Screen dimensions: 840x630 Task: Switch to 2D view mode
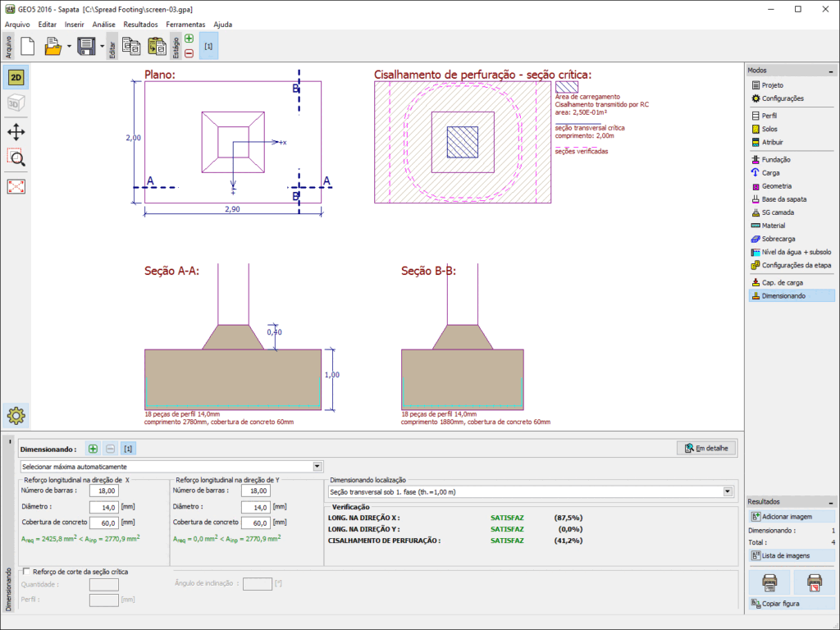click(16, 78)
